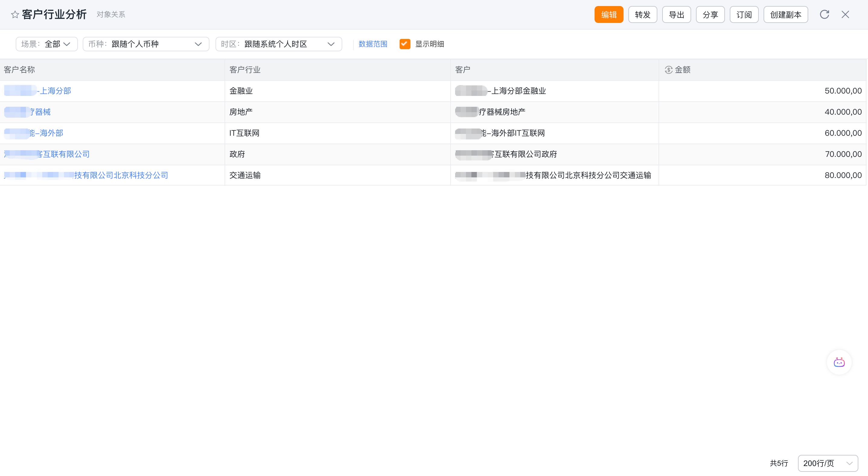Click the refresh icon in the header
The height and width of the screenshot is (476, 868).
(x=824, y=14)
